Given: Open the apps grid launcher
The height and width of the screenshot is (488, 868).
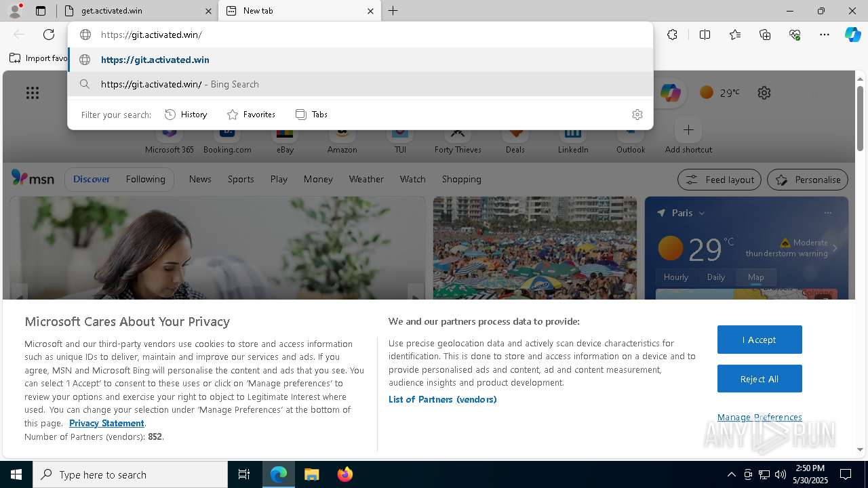Looking at the screenshot, I should [33, 93].
